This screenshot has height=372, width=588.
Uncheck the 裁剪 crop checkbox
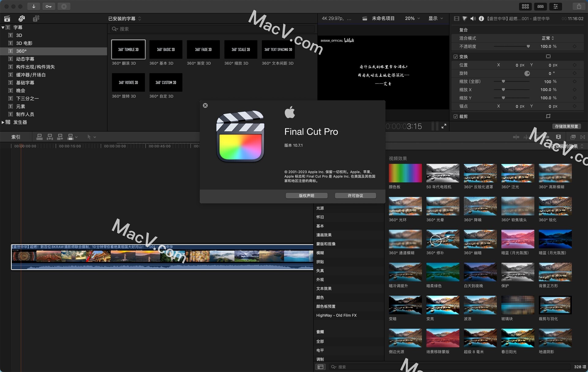455,117
